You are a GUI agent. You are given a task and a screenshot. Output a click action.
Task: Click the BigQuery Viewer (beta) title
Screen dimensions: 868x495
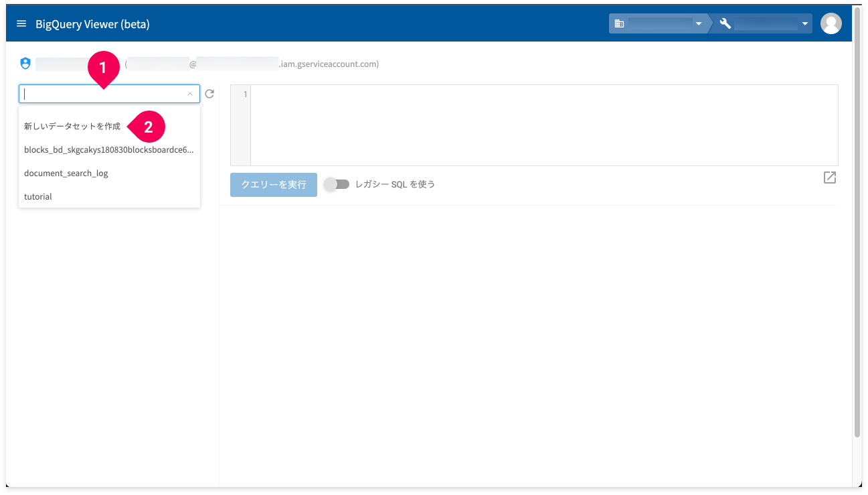coord(92,24)
